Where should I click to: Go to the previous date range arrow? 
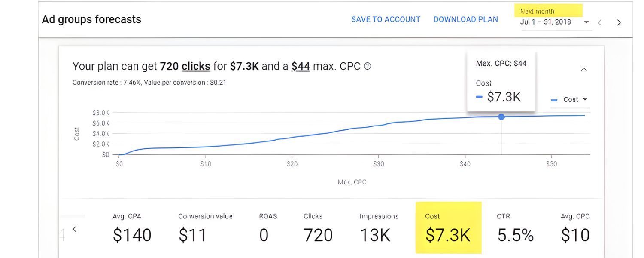tap(600, 22)
